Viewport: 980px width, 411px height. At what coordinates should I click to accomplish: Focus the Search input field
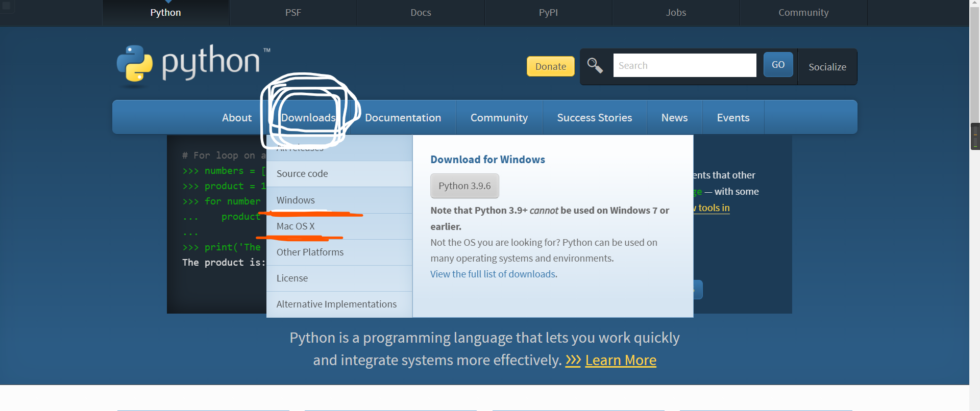pos(684,65)
